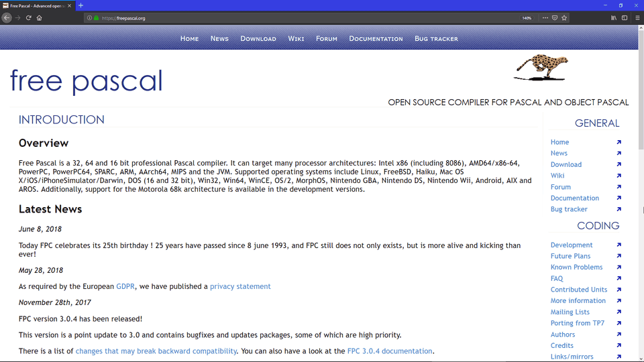Viewport: 644px width, 362px height.
Task: Open Download in the top navigation bar
Action: [x=258, y=39]
